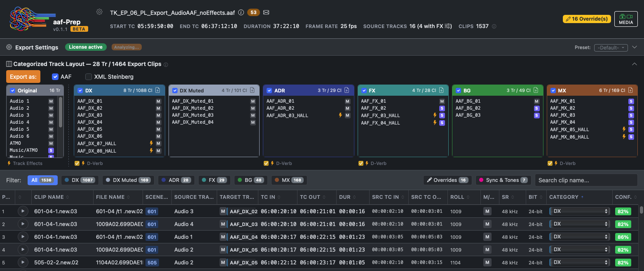
Task: Filter clips by DX Muted 169
Action: point(128,180)
